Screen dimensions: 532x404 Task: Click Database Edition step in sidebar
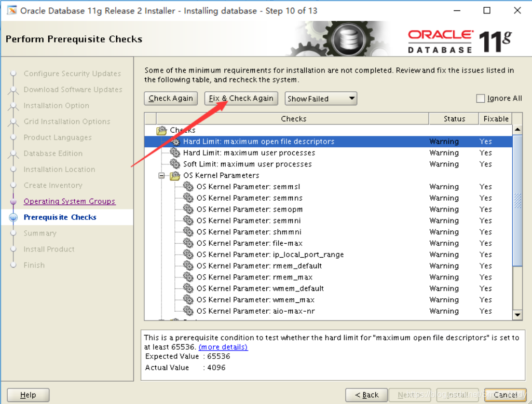click(x=53, y=154)
